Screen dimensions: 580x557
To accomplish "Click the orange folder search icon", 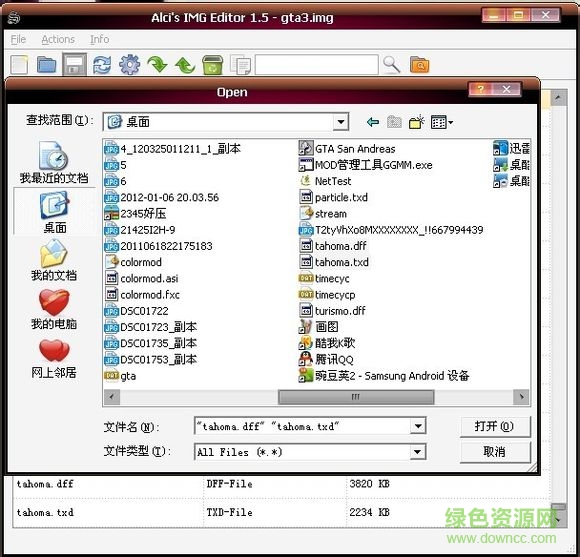I will (419, 65).
